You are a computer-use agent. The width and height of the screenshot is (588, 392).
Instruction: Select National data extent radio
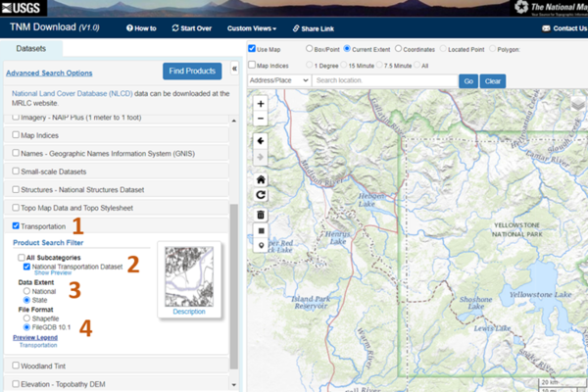point(26,291)
